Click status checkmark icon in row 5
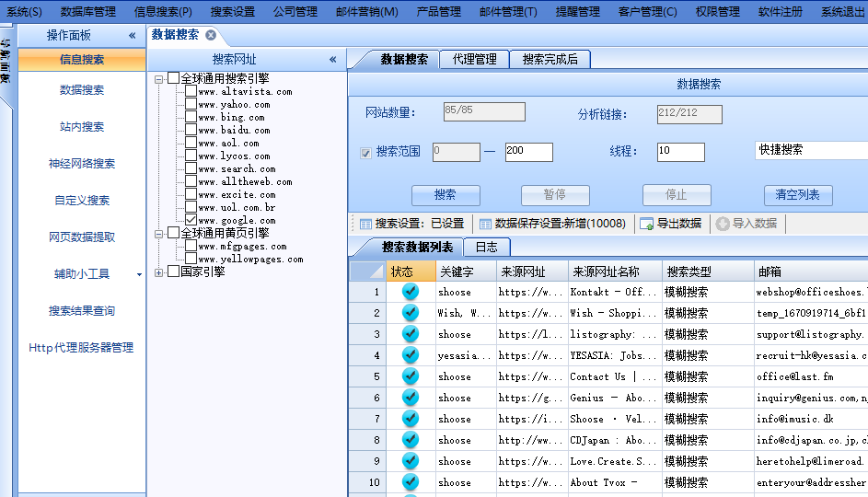The width and height of the screenshot is (868, 497). pyautogui.click(x=411, y=376)
